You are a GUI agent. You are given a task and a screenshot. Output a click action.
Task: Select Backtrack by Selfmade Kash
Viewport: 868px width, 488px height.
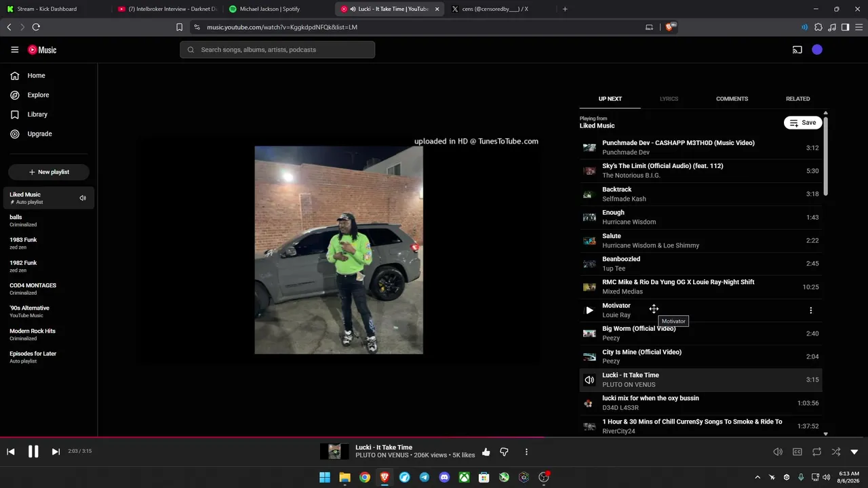pos(701,194)
